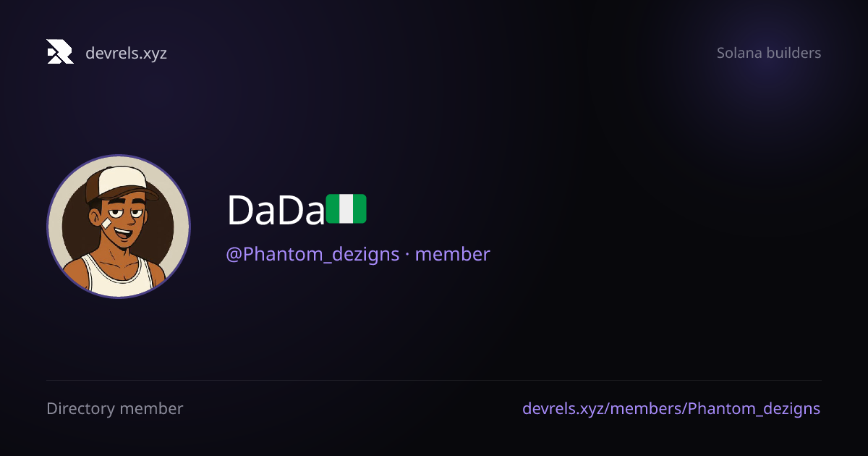Select the DaDa display name
The height and width of the screenshot is (456, 868).
point(276,211)
